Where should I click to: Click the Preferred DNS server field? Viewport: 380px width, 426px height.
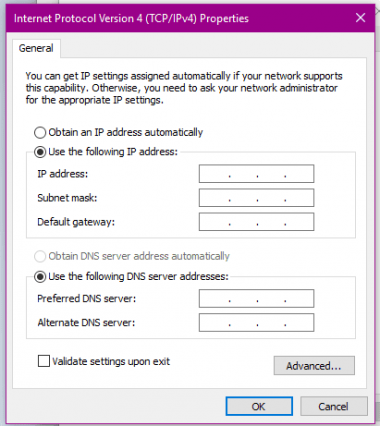[256, 298]
